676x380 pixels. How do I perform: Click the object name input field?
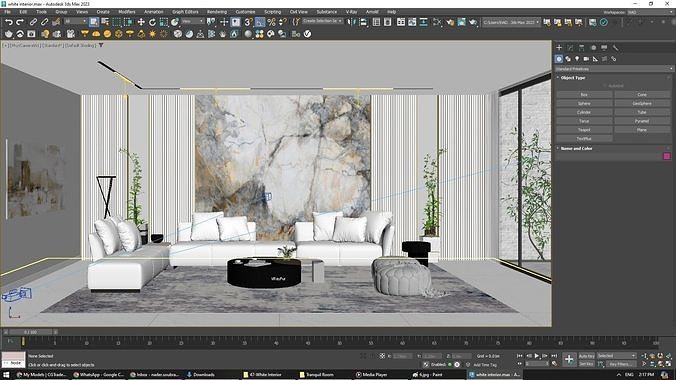click(609, 156)
